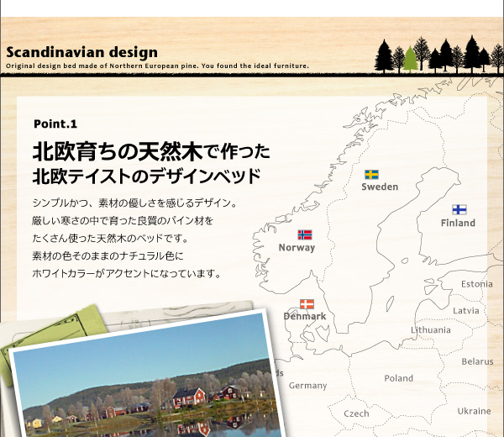Click the Norway flag icon

coord(305,234)
